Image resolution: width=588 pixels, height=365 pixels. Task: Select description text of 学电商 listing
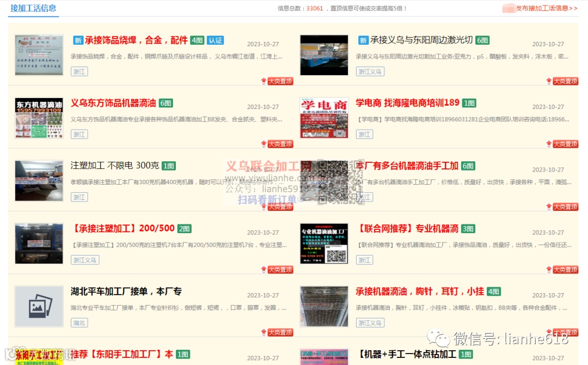(x=464, y=119)
